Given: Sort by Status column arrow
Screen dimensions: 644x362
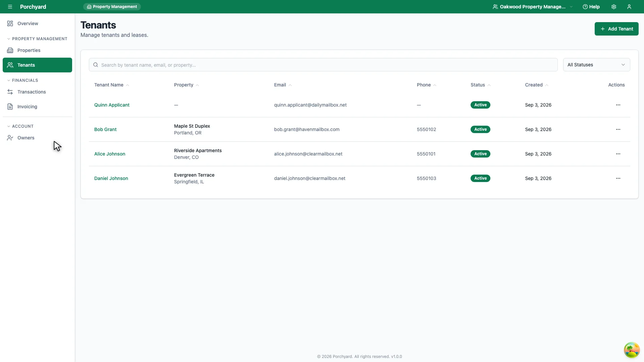Looking at the screenshot, I should [489, 85].
